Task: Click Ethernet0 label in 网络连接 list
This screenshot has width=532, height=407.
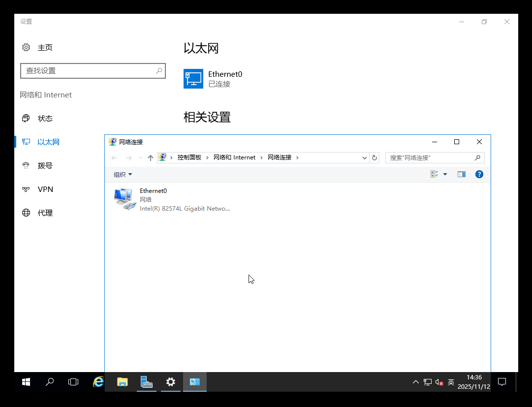Action: [x=154, y=191]
